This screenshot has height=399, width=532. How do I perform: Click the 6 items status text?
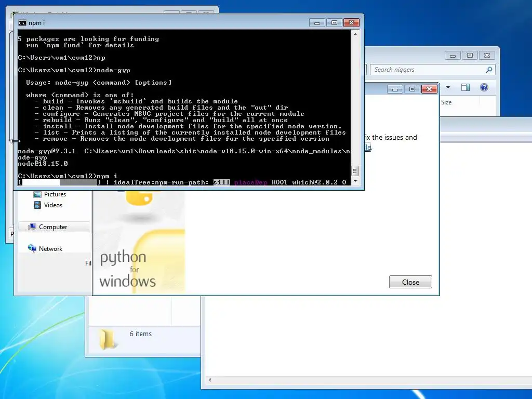pos(140,334)
